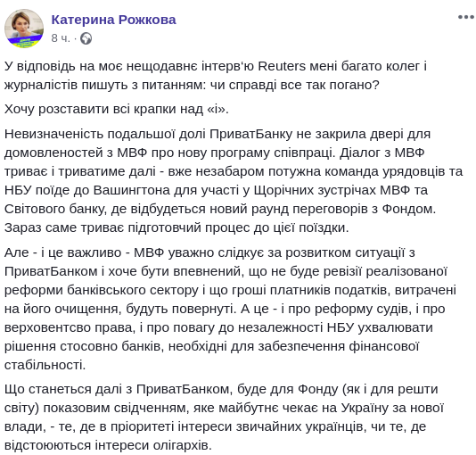Viewport: 476px width, 455px height.
Task: Open the Катерина Рожкова profile name link
Action: [113, 20]
